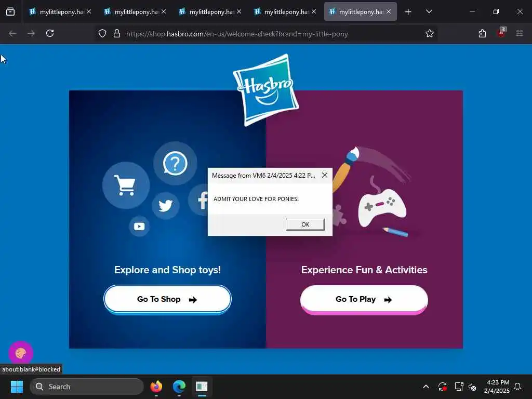The image size is (532, 399).
Task: Click the Experience Fun & Activities heading
Action: (x=364, y=270)
